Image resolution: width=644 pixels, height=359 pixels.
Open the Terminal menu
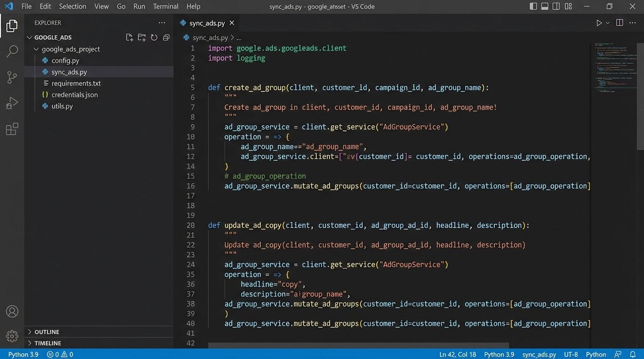pos(166,7)
